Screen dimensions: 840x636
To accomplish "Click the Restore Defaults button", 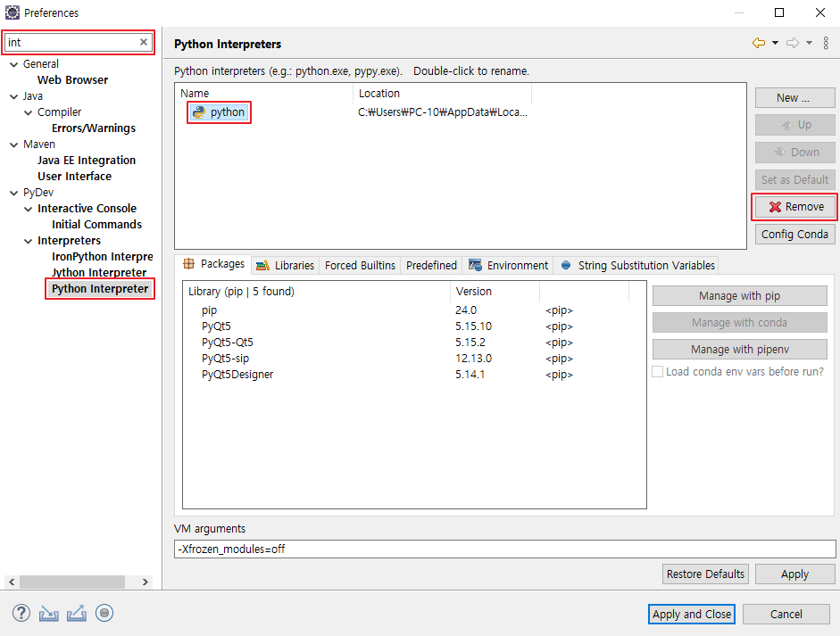I will point(705,574).
